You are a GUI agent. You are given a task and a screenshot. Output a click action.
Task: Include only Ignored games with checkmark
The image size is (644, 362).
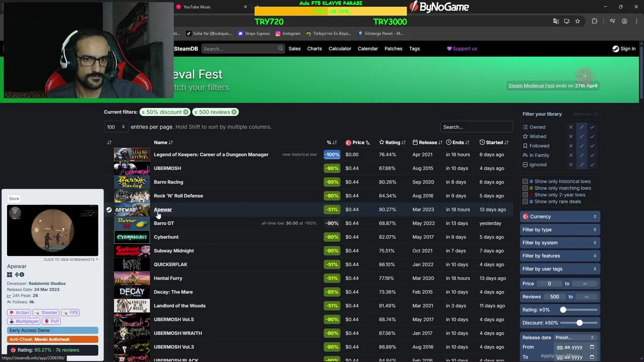coord(592,165)
